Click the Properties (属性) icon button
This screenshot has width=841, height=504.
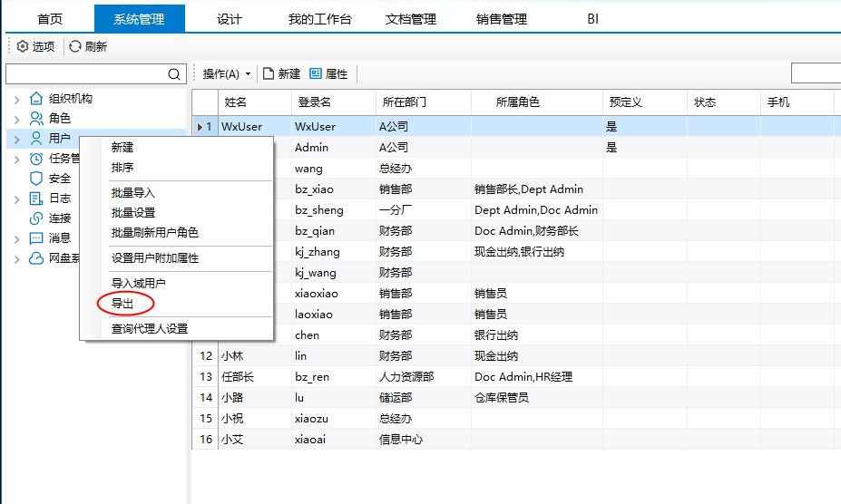tap(316, 73)
